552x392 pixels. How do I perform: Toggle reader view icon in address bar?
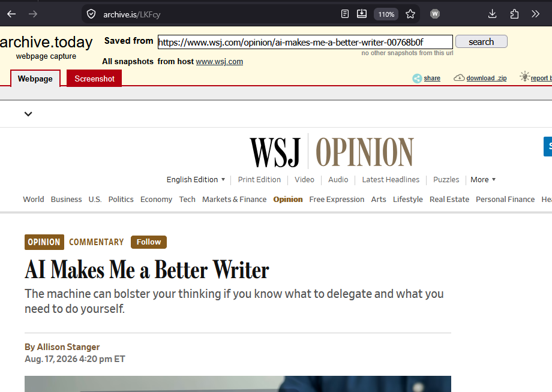(x=345, y=14)
